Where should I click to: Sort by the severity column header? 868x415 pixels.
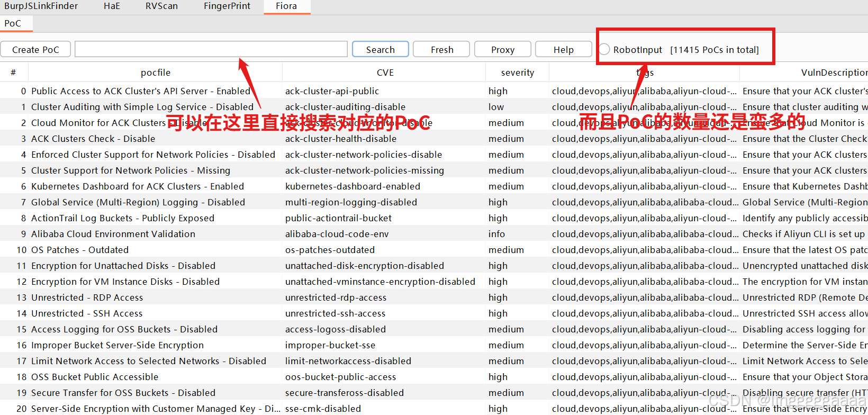518,73
